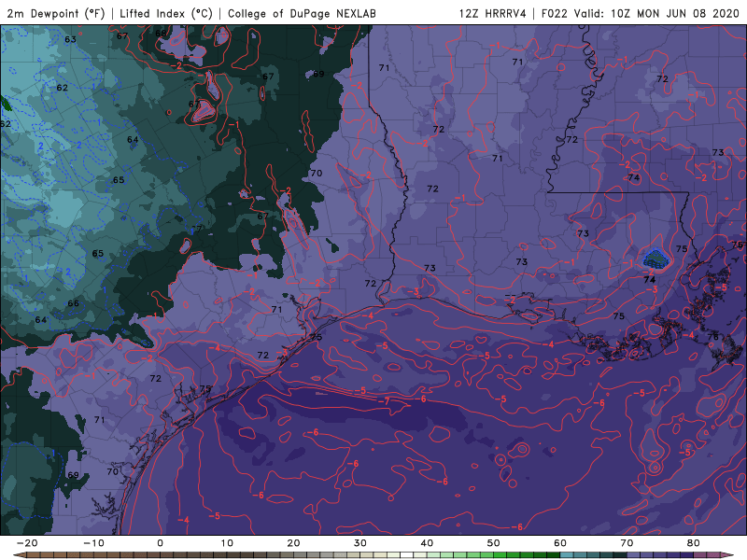Click the colorbar label "-10"

(x=93, y=543)
